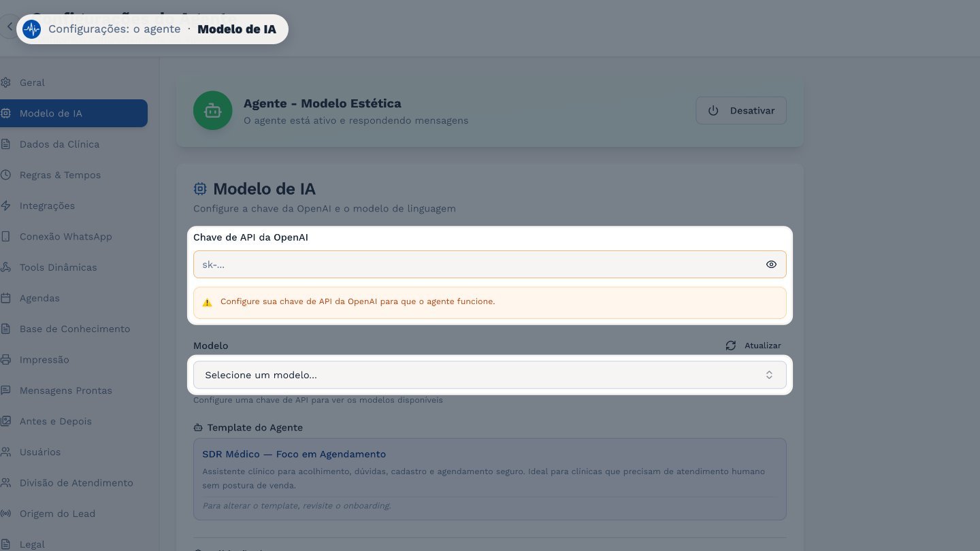The height and width of the screenshot is (551, 980).
Task: Go to Regras & Tempos
Action: pyautogui.click(x=73, y=175)
